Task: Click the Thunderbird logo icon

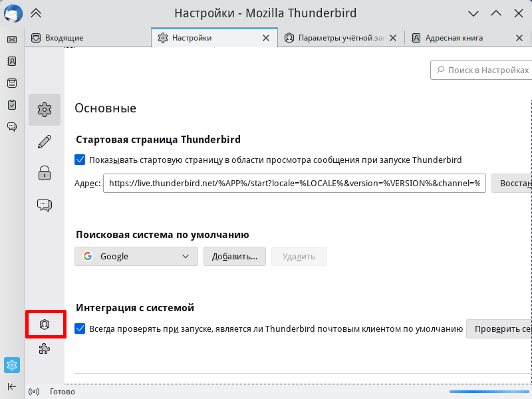Action: (13, 13)
